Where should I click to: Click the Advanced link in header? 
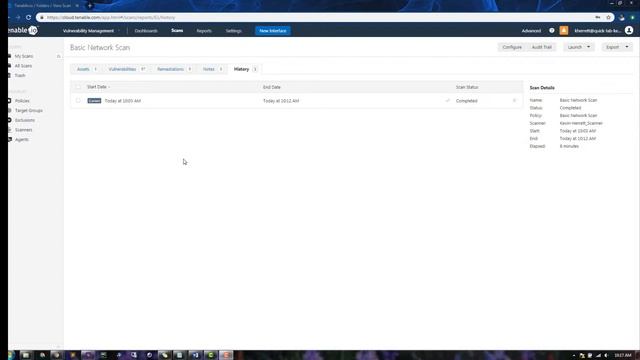tap(531, 31)
